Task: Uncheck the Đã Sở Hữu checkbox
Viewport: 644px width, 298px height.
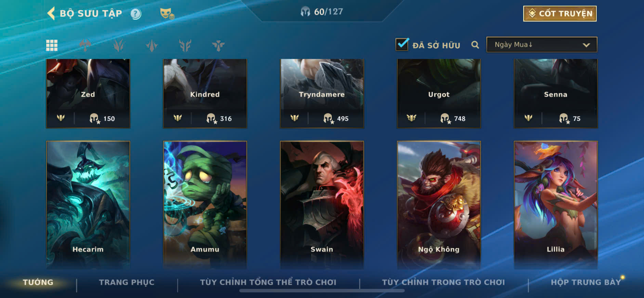Action: (x=402, y=44)
